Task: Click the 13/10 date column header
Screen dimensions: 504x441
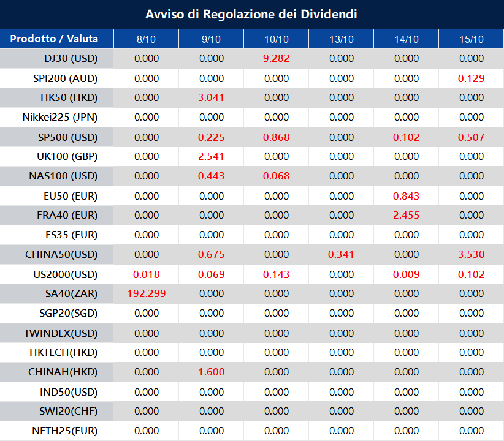Action: coord(342,39)
